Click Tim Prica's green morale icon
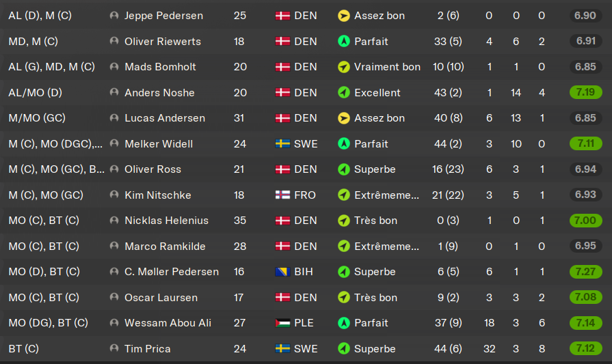 pos(344,348)
